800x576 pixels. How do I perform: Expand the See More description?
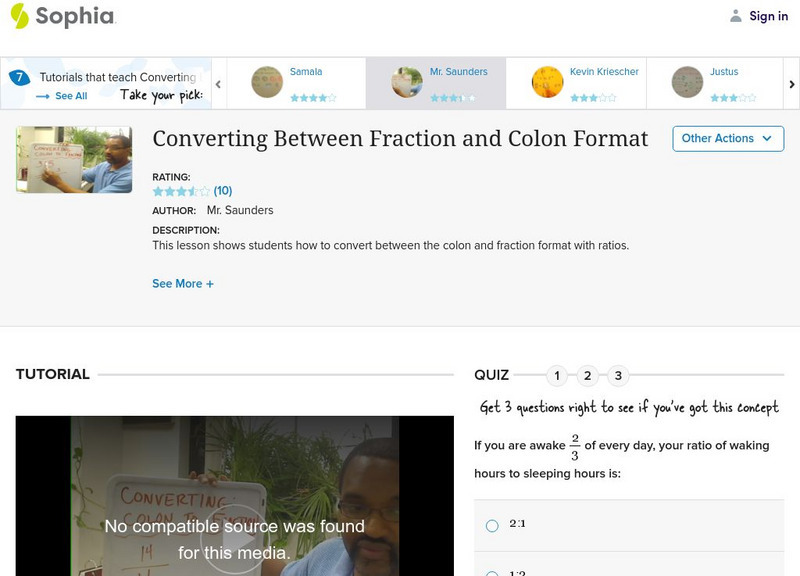182,284
